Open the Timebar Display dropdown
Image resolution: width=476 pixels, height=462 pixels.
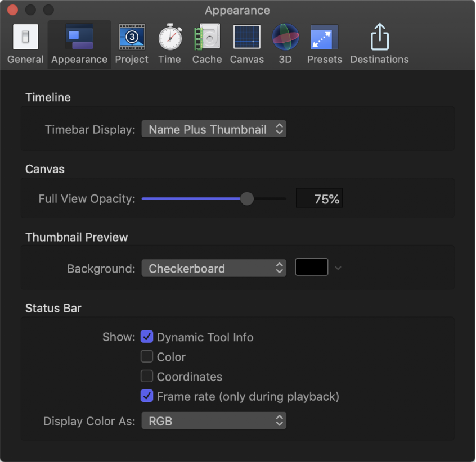(x=214, y=129)
